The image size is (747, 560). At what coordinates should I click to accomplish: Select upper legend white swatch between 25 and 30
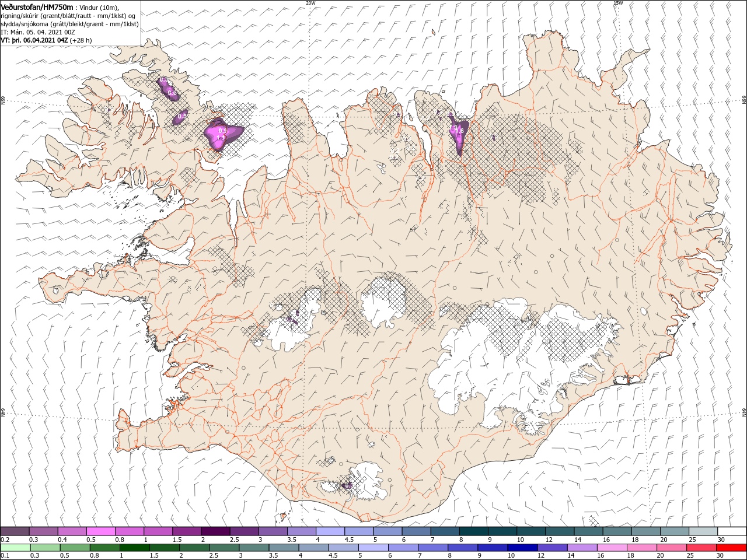coord(703,531)
